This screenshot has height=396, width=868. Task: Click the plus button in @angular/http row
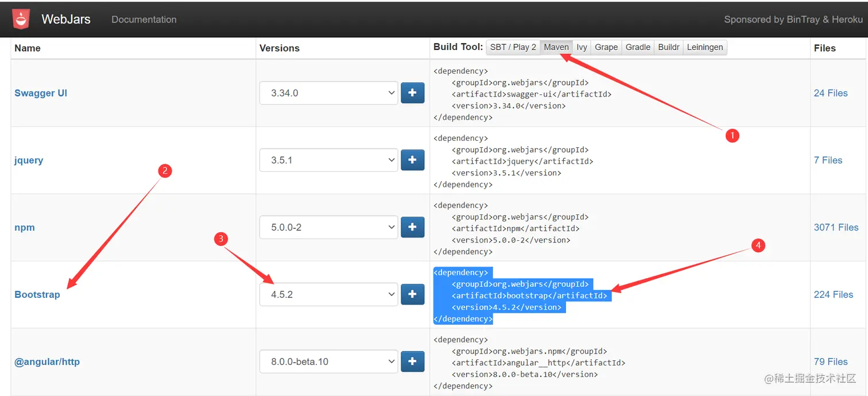coord(412,362)
